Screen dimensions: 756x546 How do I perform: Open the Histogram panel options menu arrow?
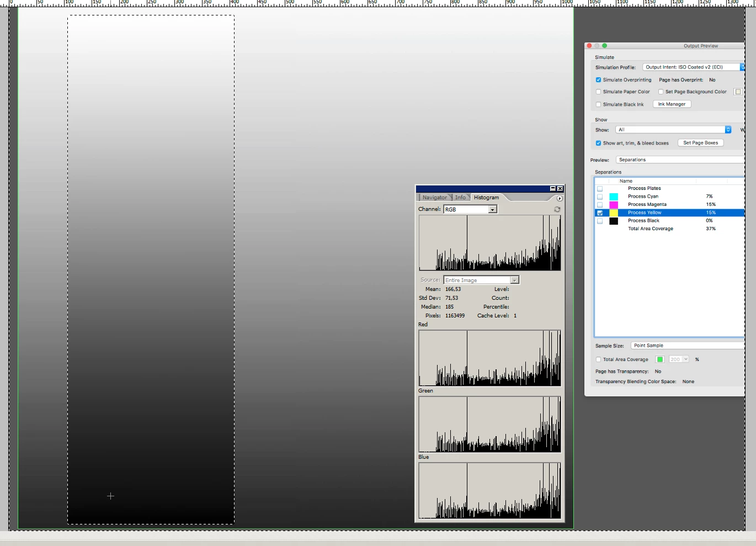pyautogui.click(x=560, y=198)
